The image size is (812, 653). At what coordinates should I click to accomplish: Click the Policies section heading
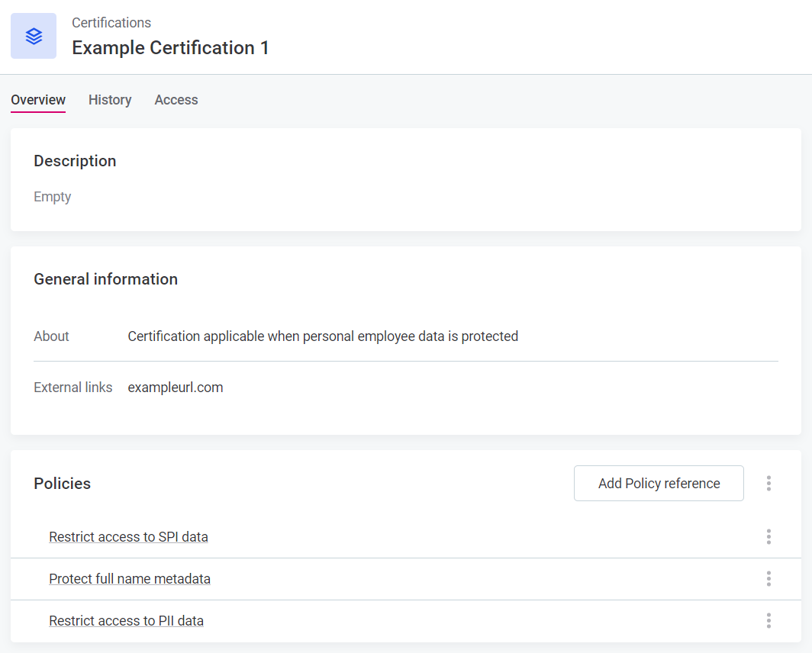coord(62,483)
